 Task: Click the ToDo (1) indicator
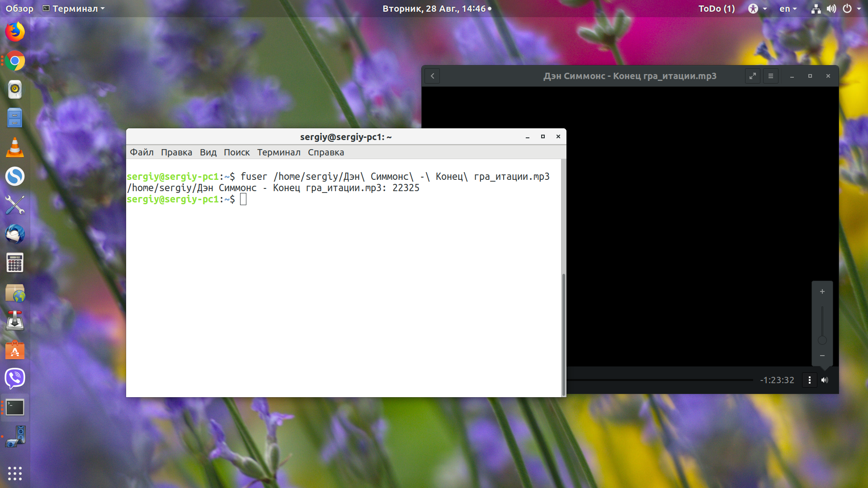click(717, 9)
